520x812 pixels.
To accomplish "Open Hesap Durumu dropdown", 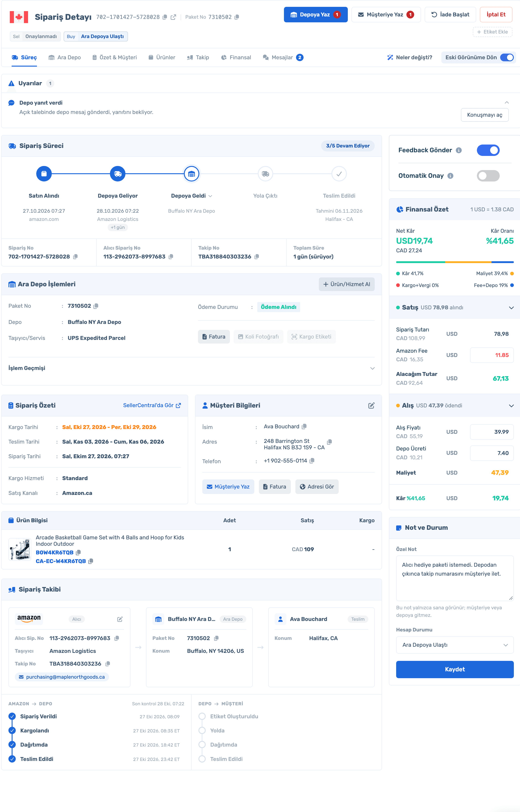I will tap(455, 645).
